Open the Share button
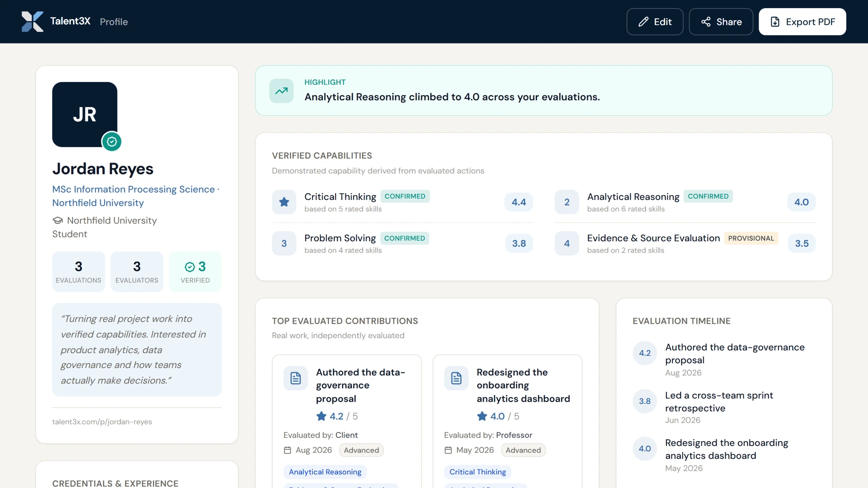This screenshot has height=488, width=868. coord(721,22)
